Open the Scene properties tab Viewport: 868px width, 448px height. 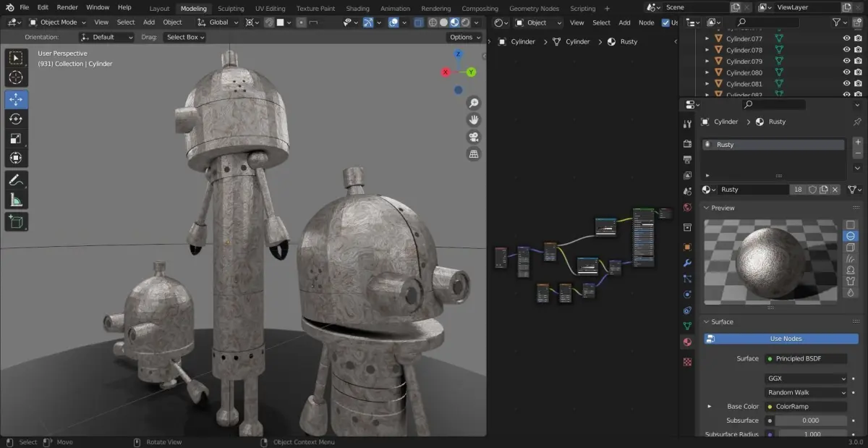point(687,191)
